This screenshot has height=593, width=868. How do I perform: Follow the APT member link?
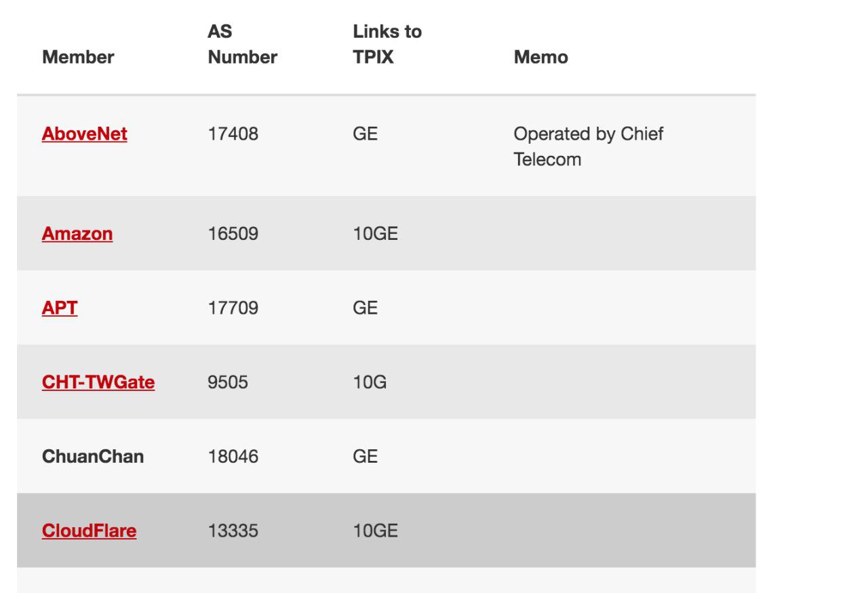[60, 308]
